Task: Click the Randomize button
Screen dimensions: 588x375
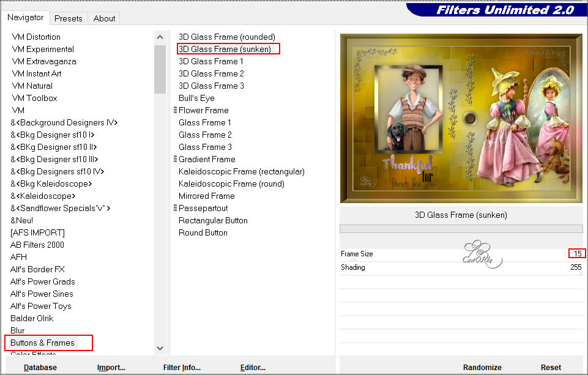Action: coord(482,368)
